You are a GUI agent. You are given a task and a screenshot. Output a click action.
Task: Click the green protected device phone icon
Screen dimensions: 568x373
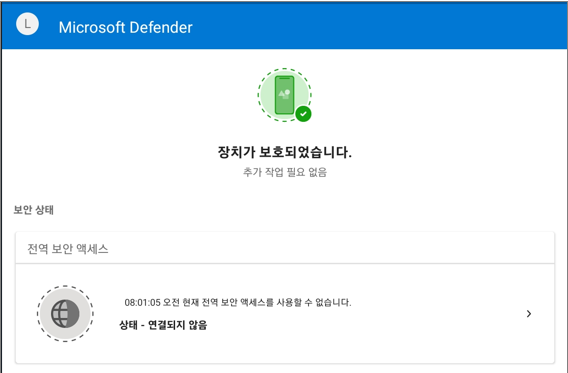click(x=284, y=95)
